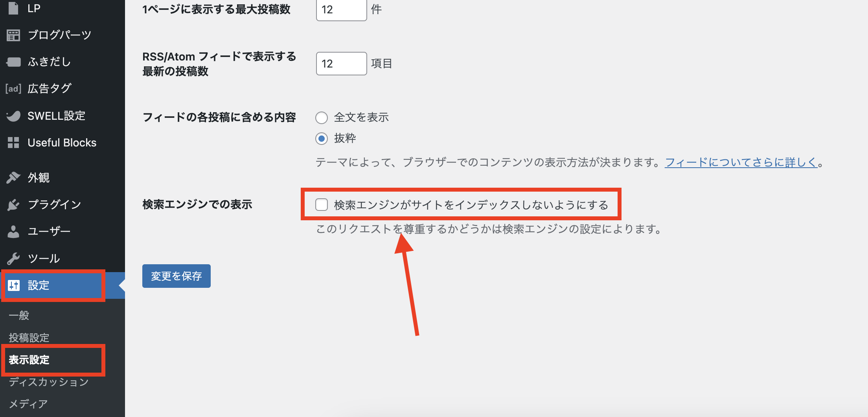
Task: Click the RSS/Atom フィードで表示する最新の投稿数 label
Action: pyautogui.click(x=219, y=64)
